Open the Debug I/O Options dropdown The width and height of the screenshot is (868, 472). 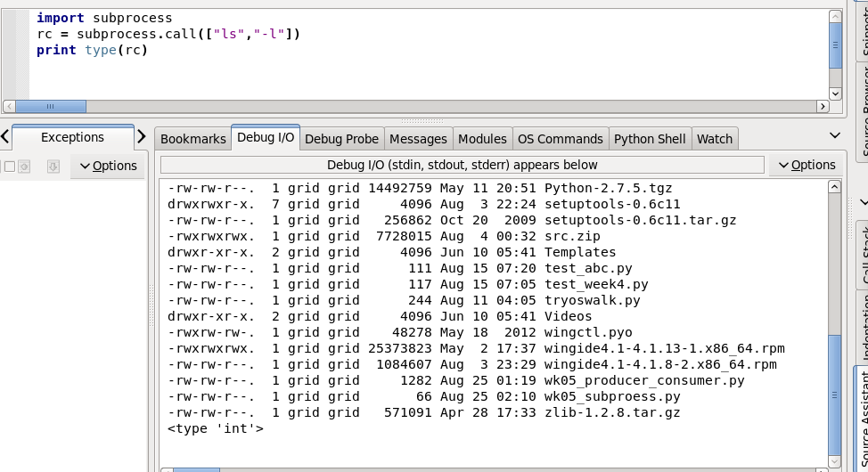[807, 165]
